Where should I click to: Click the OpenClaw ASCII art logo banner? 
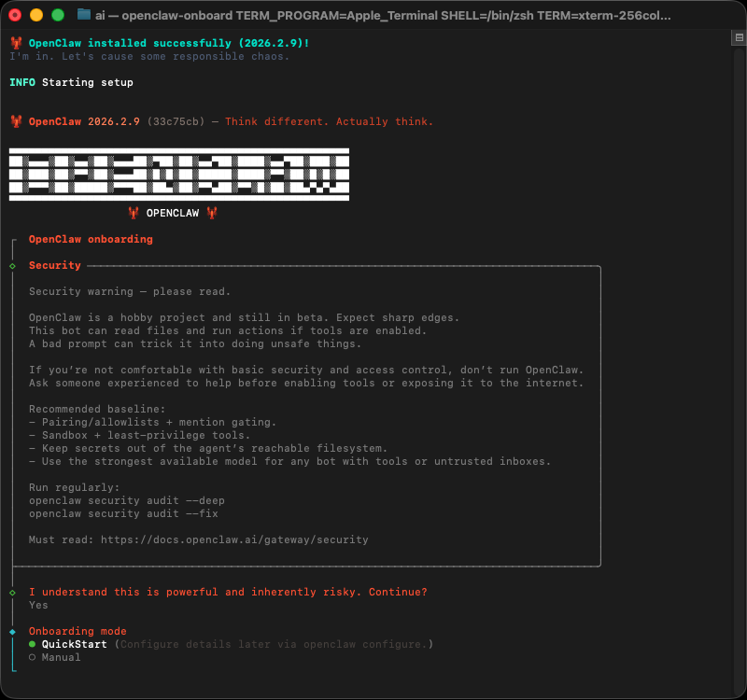[x=178, y=174]
